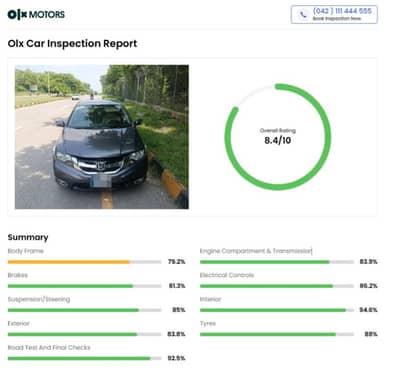
Task: Click the Road Test progress bar
Action: coord(85,359)
